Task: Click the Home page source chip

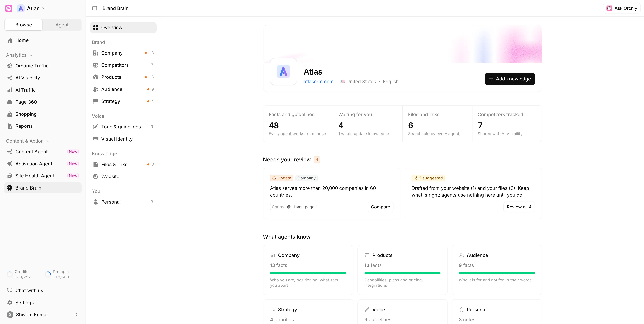Action: click(293, 207)
